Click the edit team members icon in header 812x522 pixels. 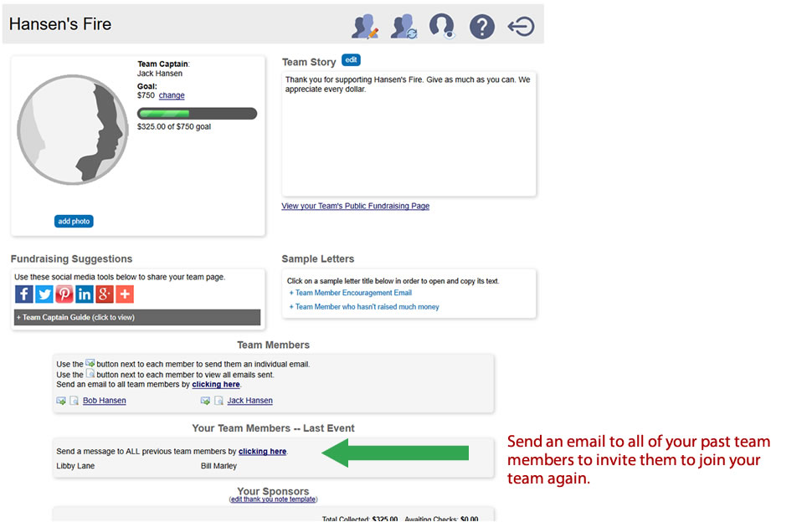pos(365,26)
